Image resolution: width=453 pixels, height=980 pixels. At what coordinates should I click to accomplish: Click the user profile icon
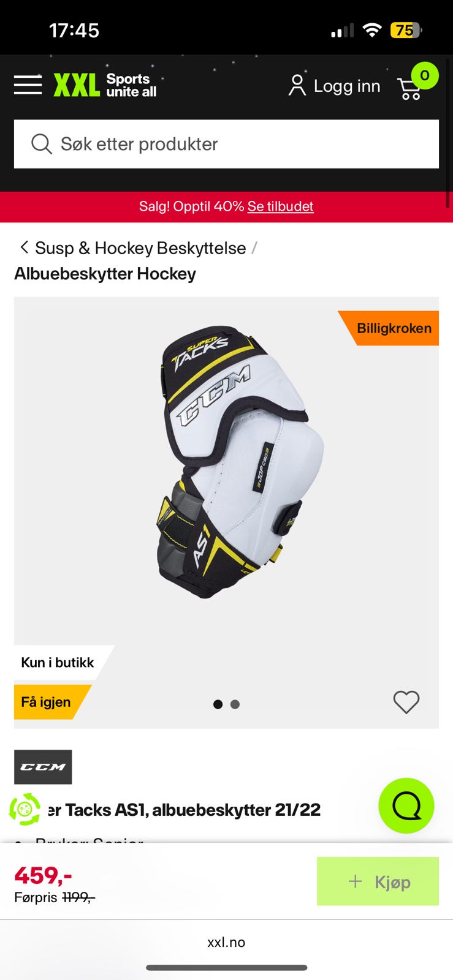click(x=297, y=86)
